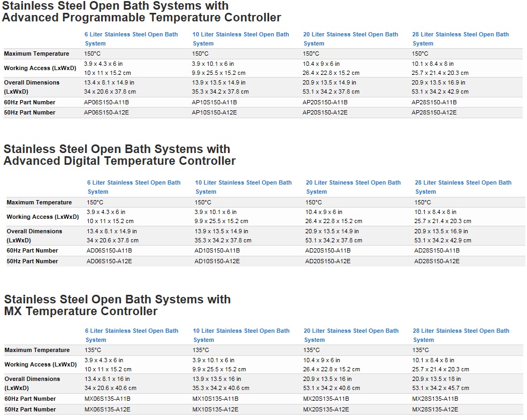
Task: Select part number MX20S135-A11B
Action: tap(326, 399)
